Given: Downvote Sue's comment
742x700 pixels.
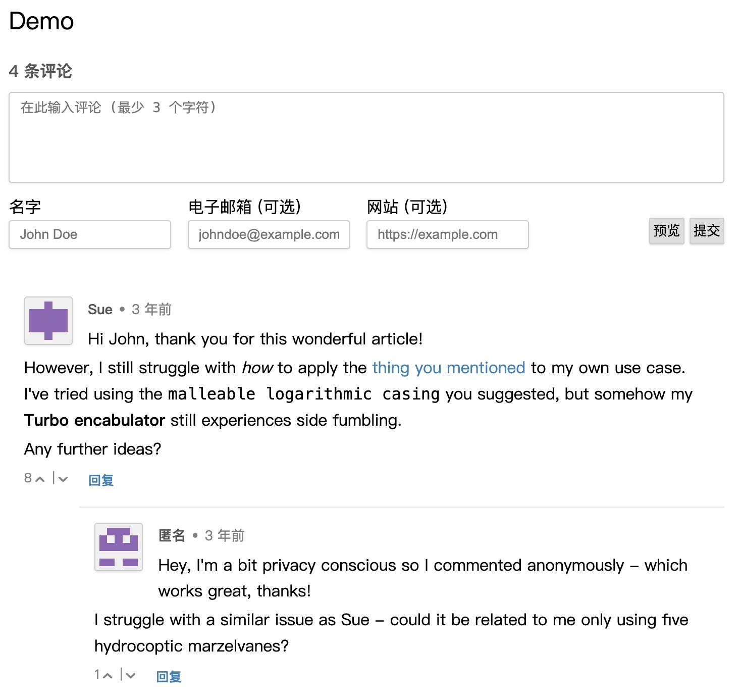Looking at the screenshot, I should (63, 479).
